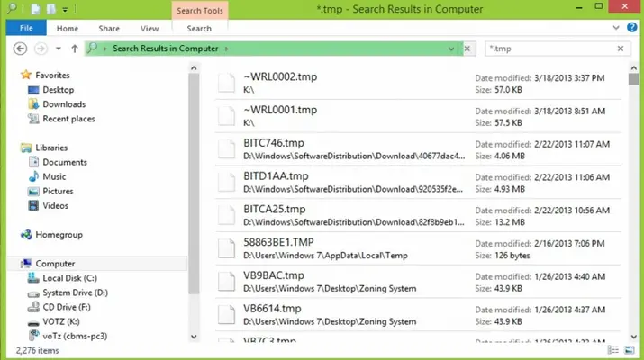The height and width of the screenshot is (360, 644).
Task: Open the File menu tab
Action: (x=26, y=28)
